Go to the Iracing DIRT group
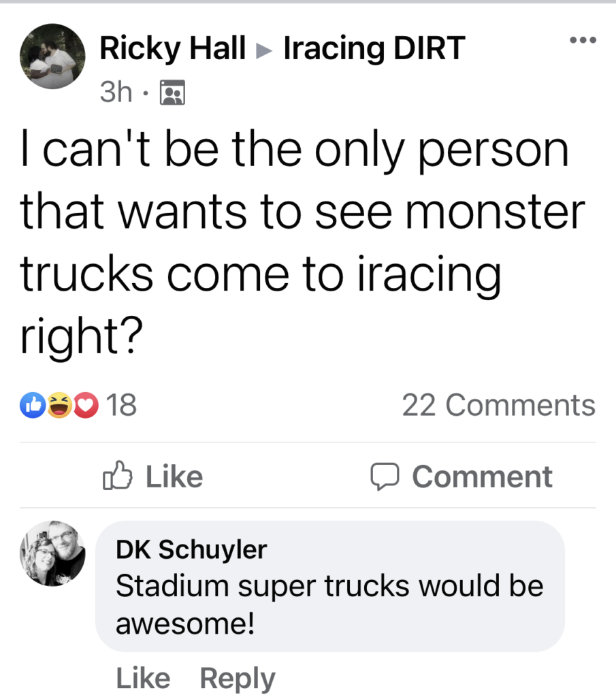The image size is (616, 697). coord(374,49)
